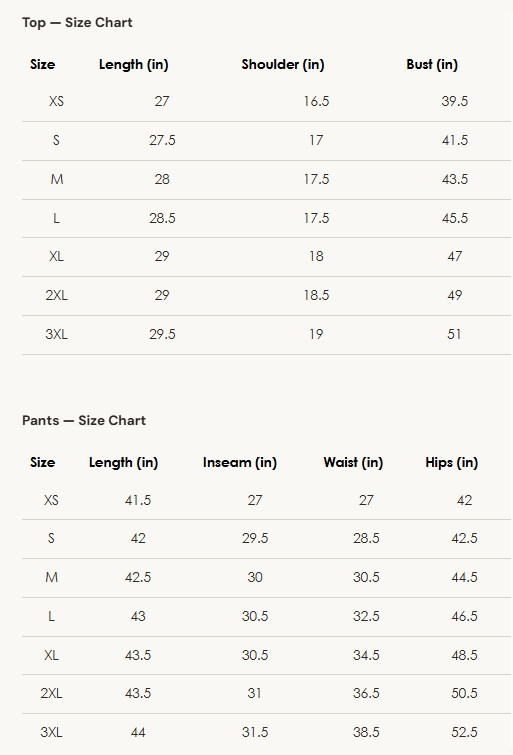The width and height of the screenshot is (513, 755).
Task: Click the waist value 38.5
Action: tap(366, 732)
